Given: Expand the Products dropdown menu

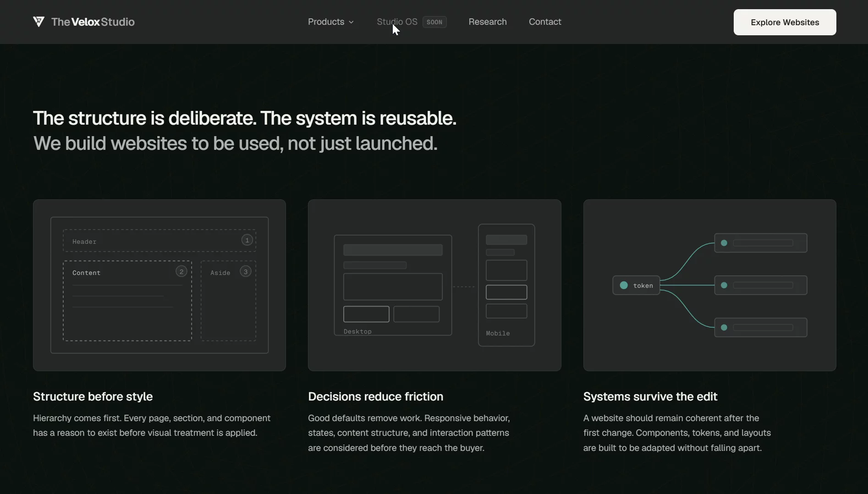Looking at the screenshot, I should pos(331,22).
